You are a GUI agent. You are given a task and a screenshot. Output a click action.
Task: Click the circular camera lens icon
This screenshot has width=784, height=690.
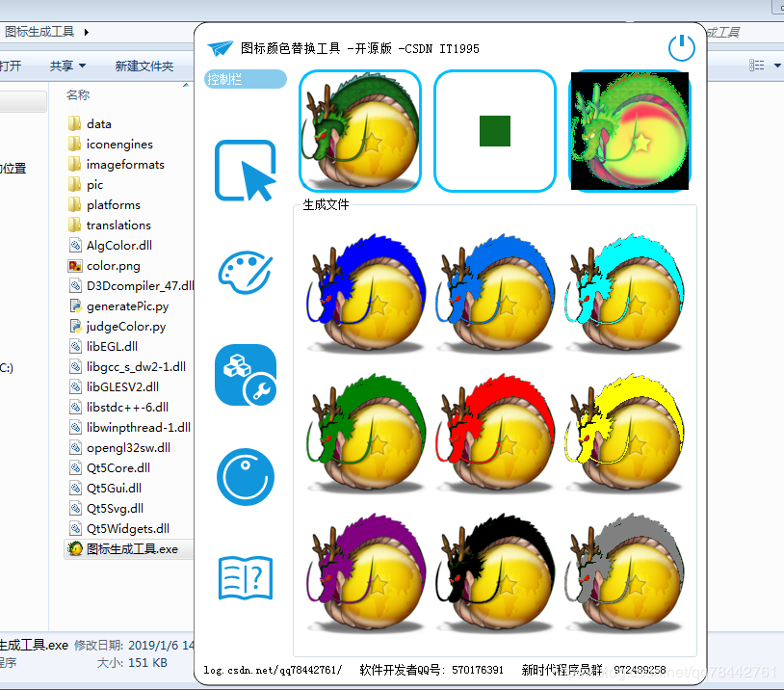coord(246,476)
